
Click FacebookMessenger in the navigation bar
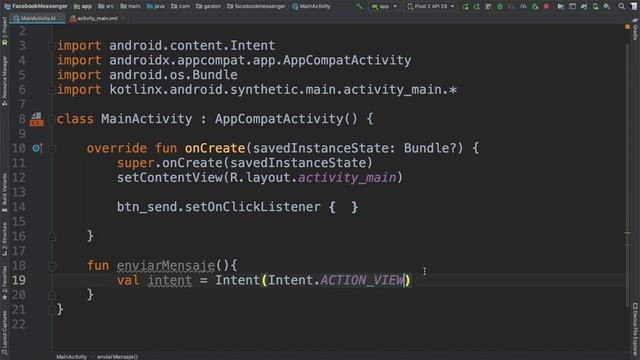click(37, 6)
